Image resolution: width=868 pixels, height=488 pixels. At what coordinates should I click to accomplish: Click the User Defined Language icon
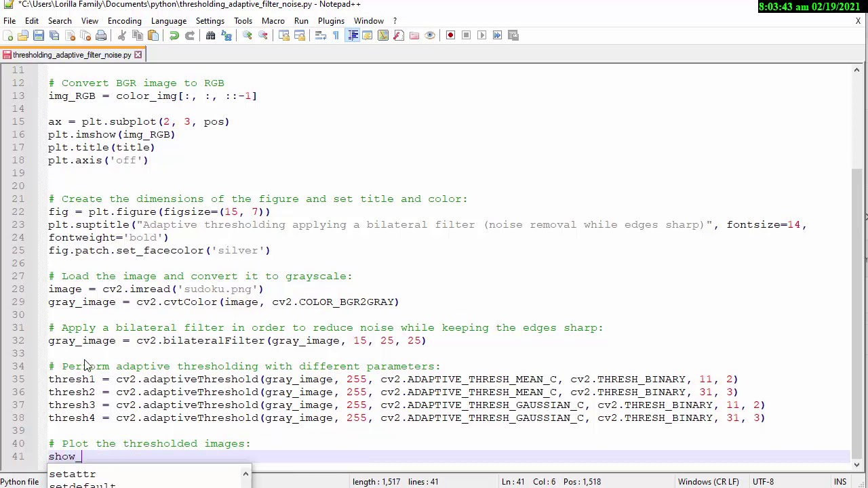pyautogui.click(x=368, y=35)
